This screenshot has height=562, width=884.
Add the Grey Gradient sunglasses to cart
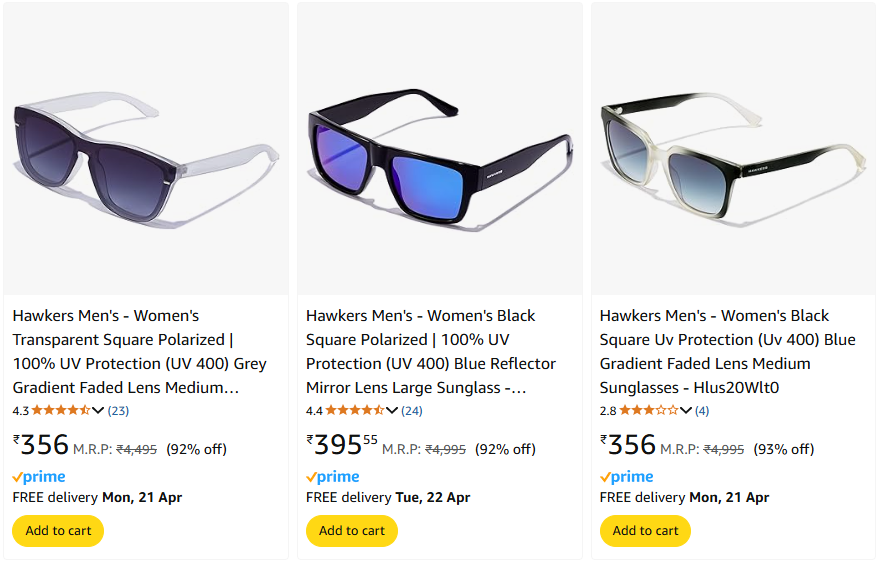(x=58, y=531)
